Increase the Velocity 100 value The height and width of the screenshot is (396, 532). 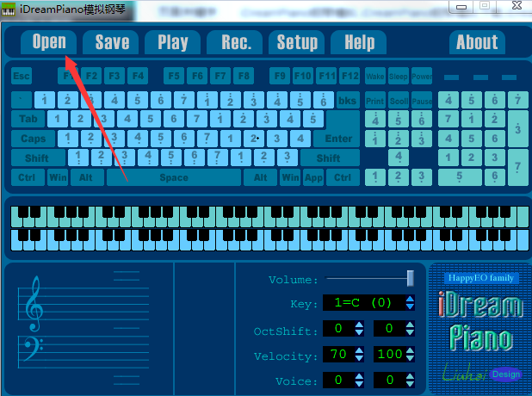point(410,350)
